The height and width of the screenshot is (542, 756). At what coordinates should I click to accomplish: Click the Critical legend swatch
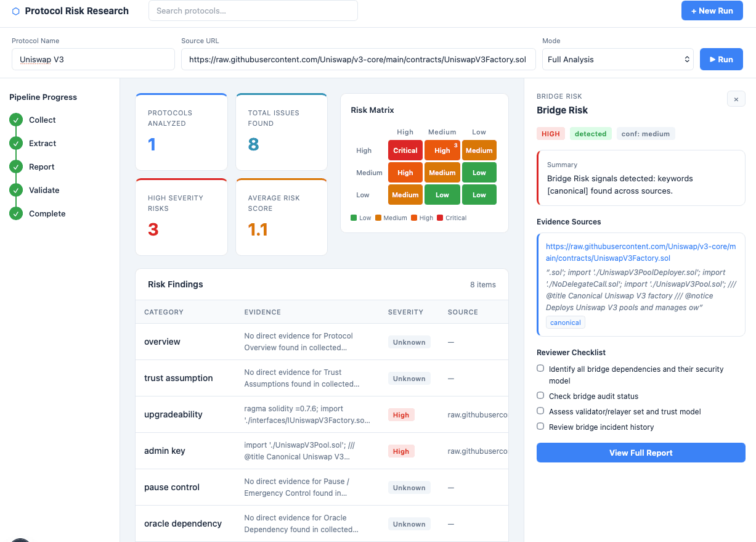(x=440, y=218)
